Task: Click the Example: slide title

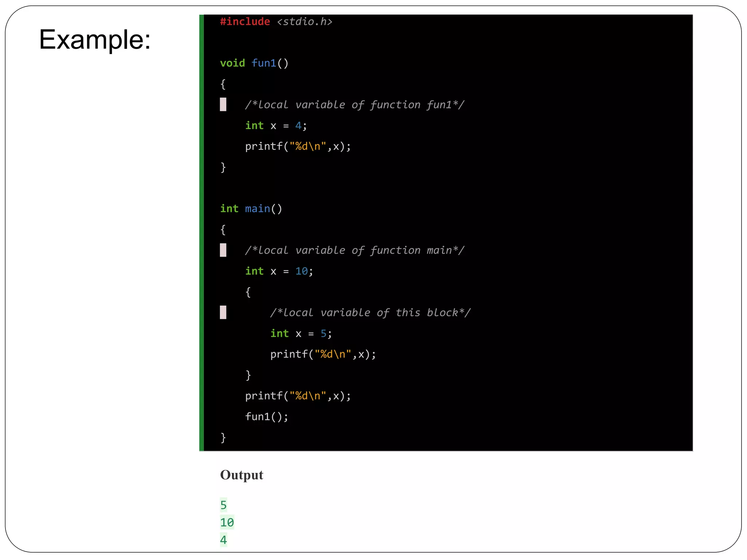Action: click(x=95, y=39)
